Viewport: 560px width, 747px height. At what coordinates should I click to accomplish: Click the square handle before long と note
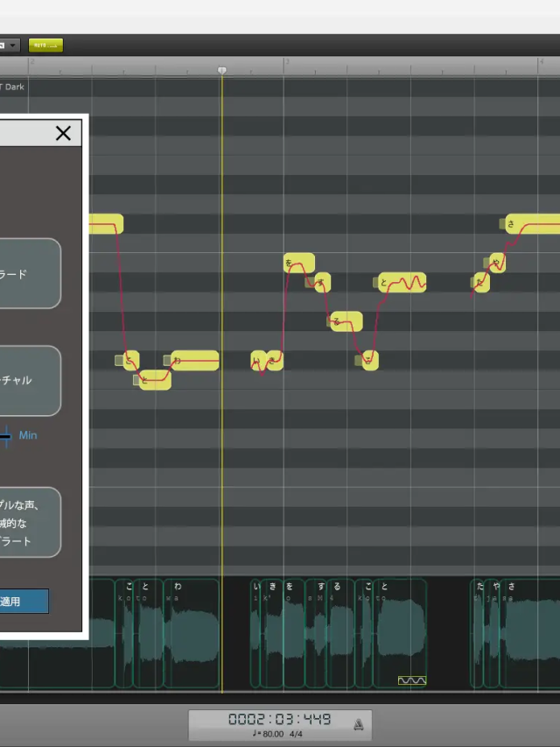[x=375, y=282]
